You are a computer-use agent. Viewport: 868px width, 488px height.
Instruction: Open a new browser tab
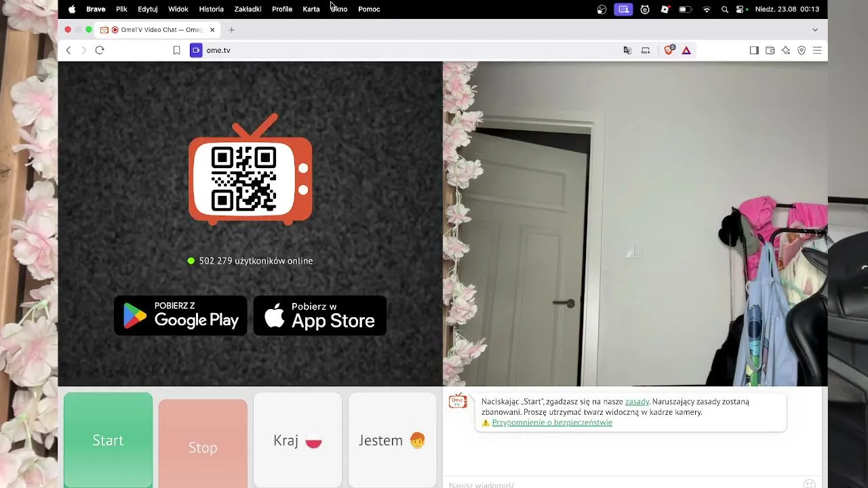[x=231, y=30]
